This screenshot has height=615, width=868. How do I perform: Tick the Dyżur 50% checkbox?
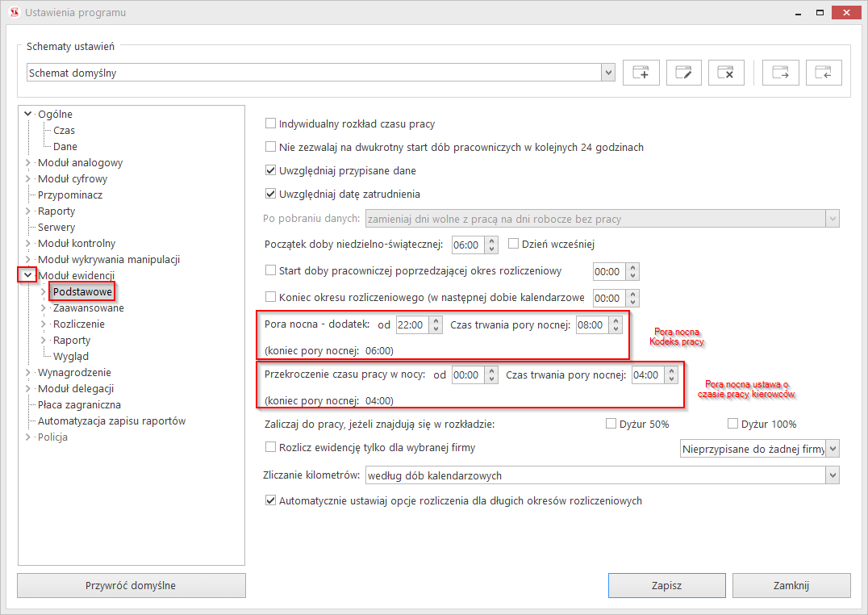[611, 424]
